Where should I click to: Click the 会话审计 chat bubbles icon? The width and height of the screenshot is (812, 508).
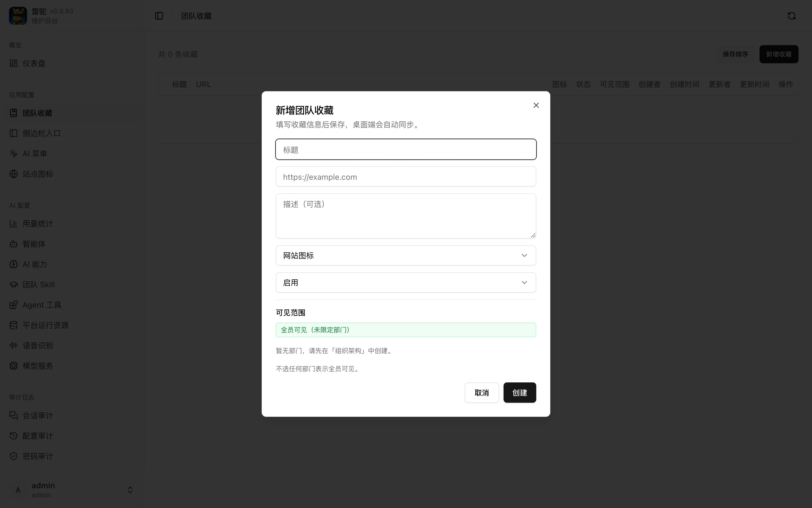pos(14,416)
